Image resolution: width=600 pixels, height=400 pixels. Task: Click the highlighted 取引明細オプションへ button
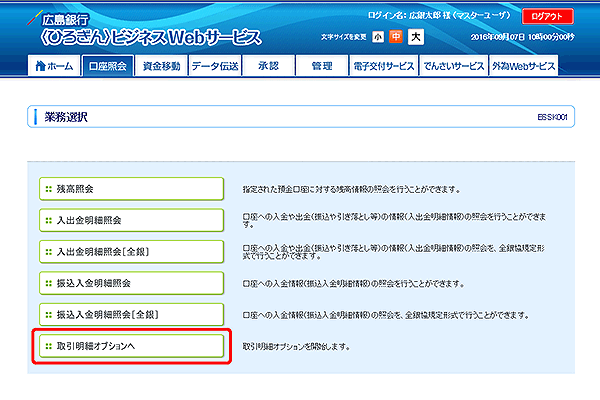[128, 346]
